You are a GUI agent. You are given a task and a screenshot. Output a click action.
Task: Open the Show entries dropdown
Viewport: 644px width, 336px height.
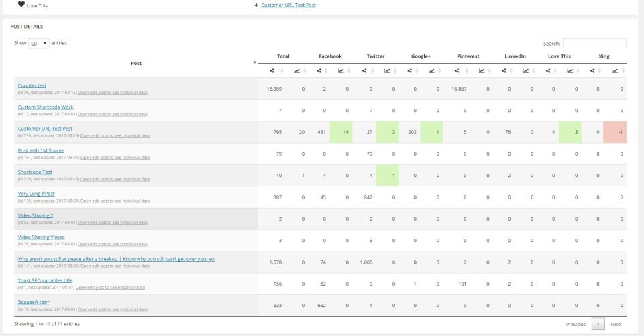(39, 43)
